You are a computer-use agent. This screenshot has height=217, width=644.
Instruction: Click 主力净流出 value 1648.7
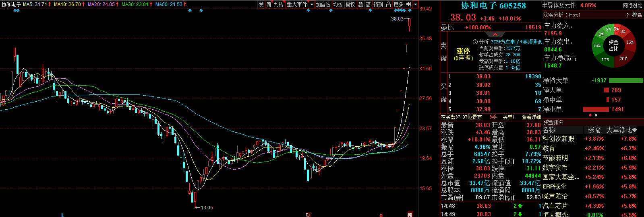coord(553,66)
